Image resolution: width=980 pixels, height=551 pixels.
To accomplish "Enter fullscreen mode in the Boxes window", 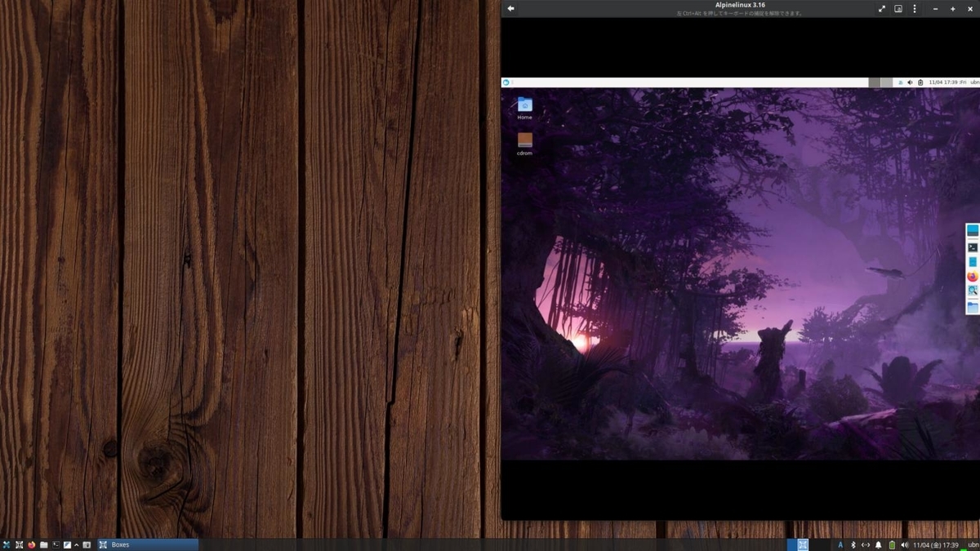I will coord(881,8).
